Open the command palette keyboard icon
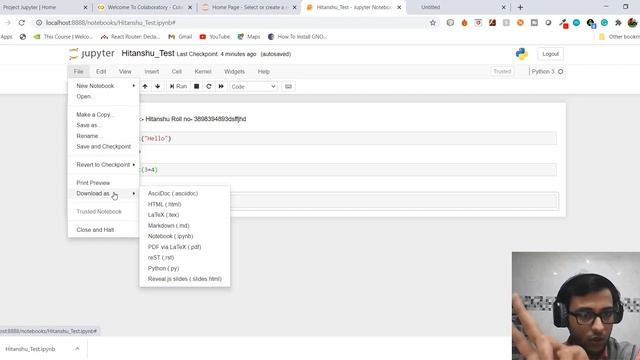 pyautogui.click(x=288, y=87)
